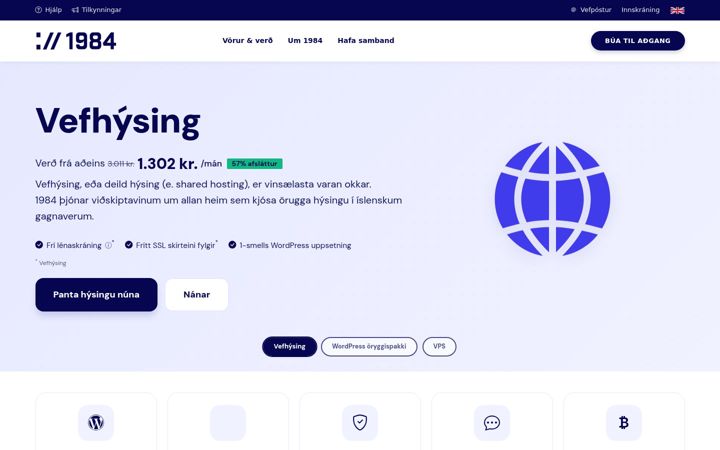Image resolution: width=720 pixels, height=450 pixels.
Task: Click BÚA TIL AÐGANG button
Action: 638,41
